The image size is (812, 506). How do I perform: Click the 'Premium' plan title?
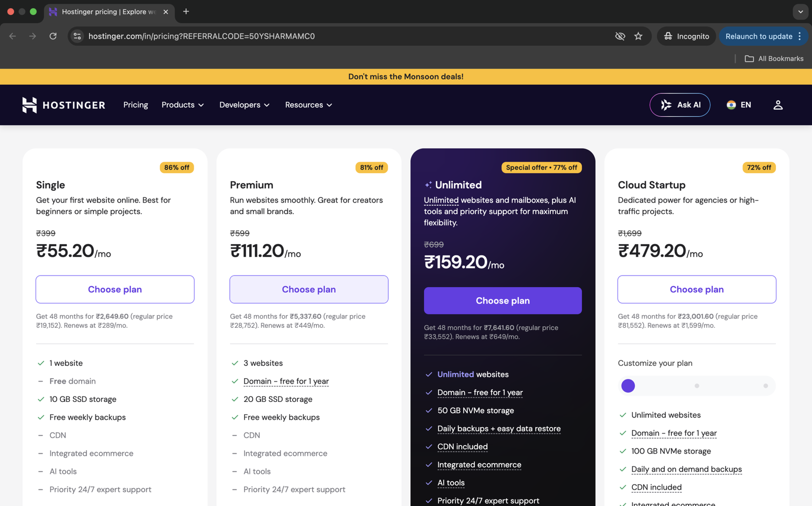[251, 185]
